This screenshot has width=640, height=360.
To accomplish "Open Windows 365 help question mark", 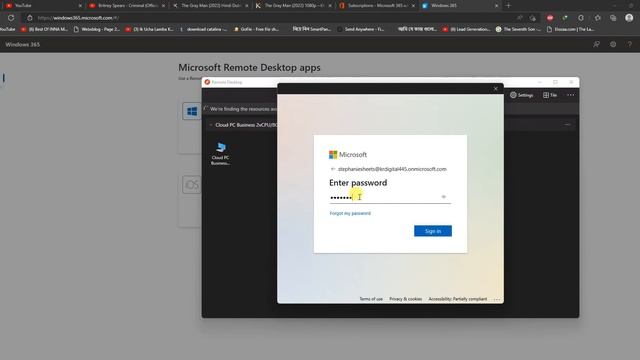I will coord(629,44).
